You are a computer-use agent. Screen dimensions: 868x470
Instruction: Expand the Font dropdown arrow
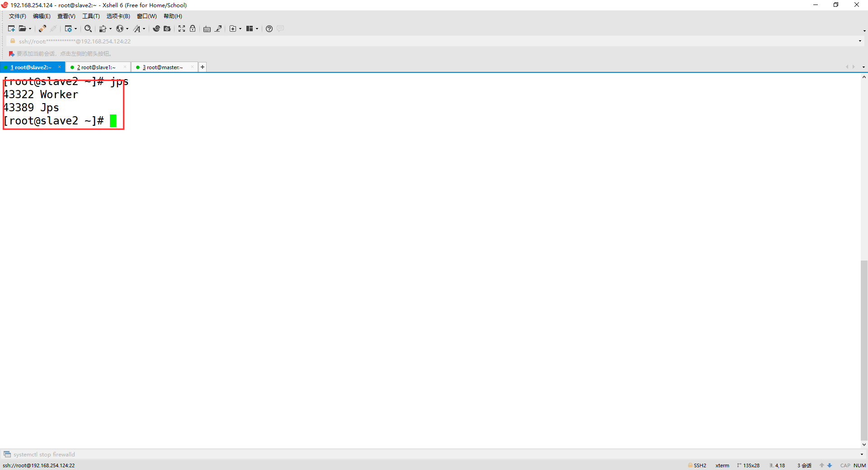(144, 28)
